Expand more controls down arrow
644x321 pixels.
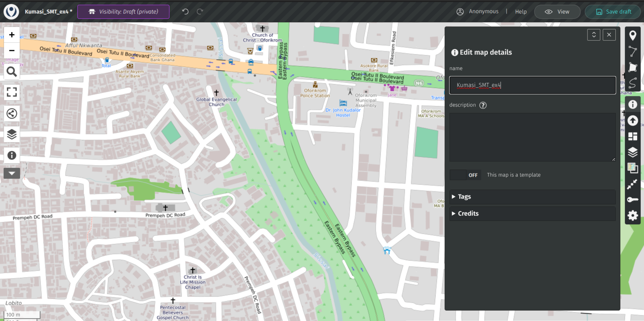12,173
